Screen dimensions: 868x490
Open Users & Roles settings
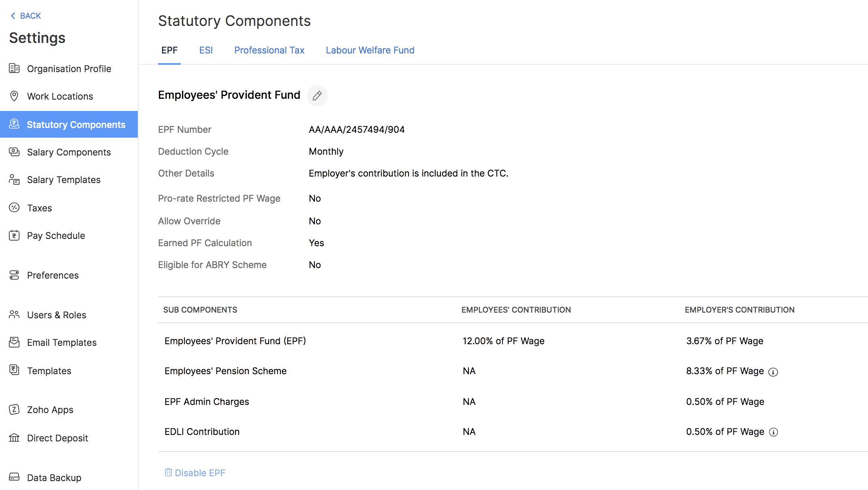coord(56,315)
